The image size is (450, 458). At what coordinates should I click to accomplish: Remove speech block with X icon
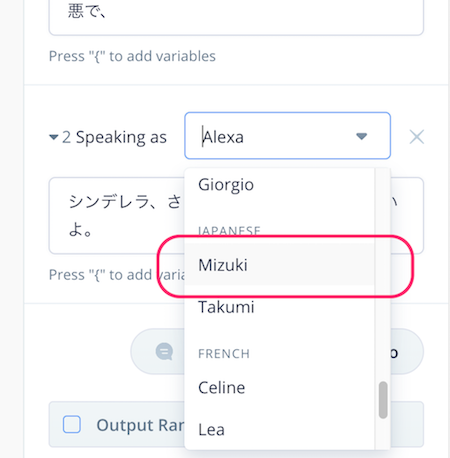pyautogui.click(x=416, y=137)
